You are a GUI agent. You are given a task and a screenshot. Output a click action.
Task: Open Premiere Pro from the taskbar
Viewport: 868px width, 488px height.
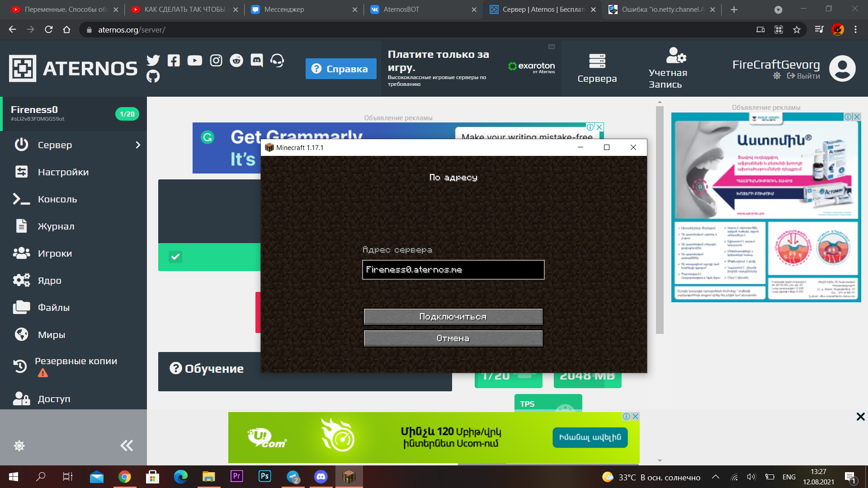pos(237,477)
